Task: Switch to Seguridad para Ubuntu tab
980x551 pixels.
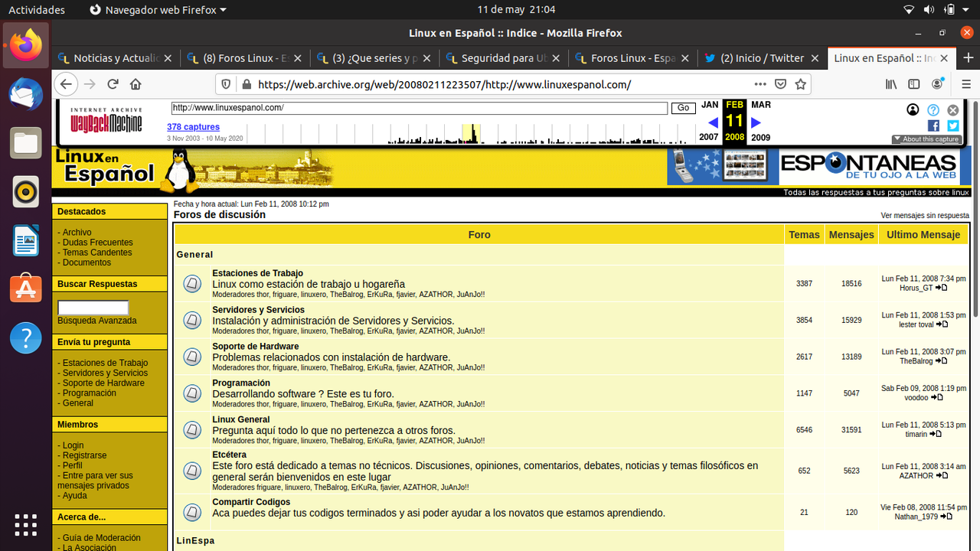Action: 504,58
